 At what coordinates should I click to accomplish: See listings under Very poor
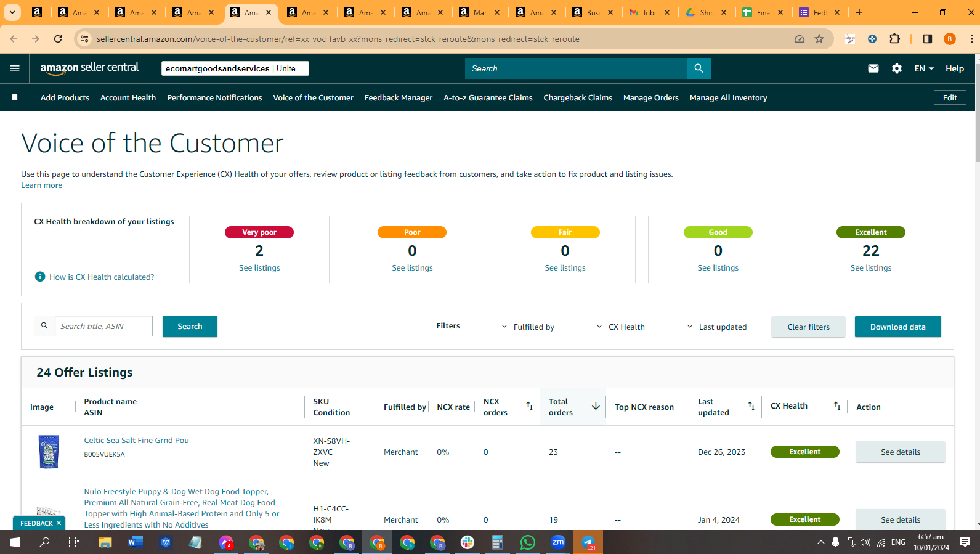pyautogui.click(x=259, y=268)
